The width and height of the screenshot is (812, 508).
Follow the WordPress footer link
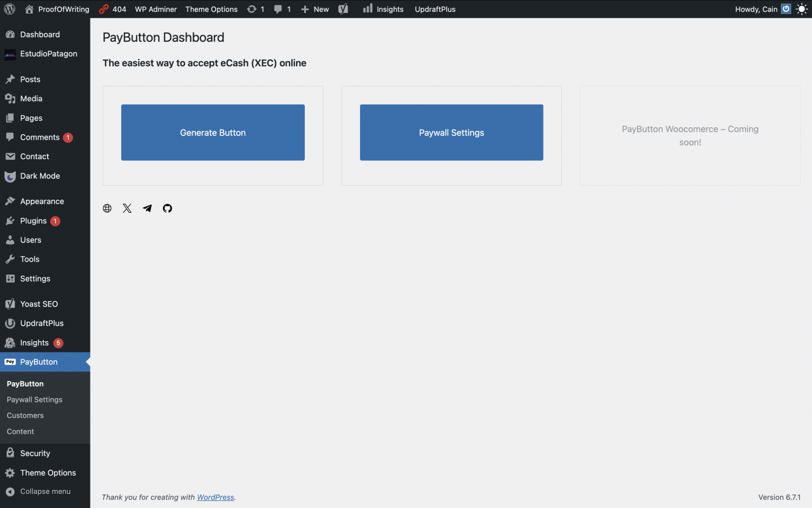click(x=215, y=497)
